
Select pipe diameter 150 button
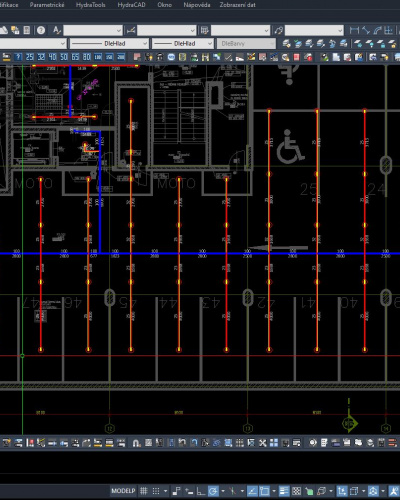pos(109,57)
